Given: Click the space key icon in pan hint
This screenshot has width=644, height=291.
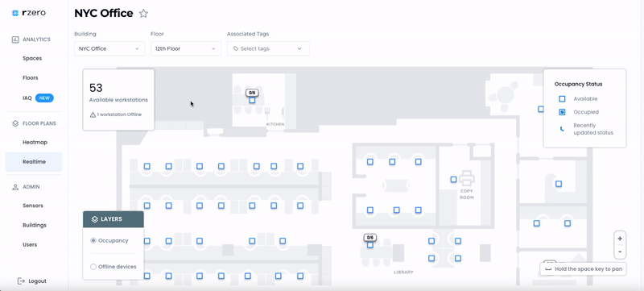Looking at the screenshot, I should [x=547, y=269].
